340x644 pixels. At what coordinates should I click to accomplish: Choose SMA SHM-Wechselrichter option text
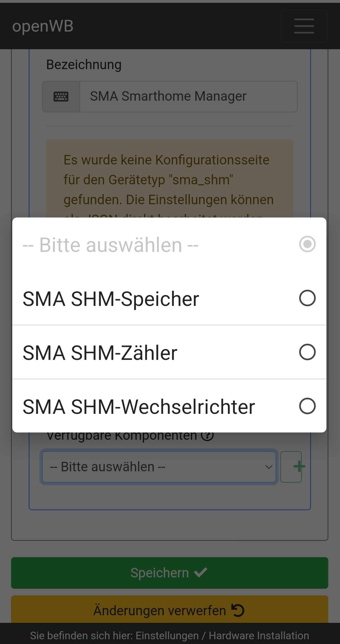pyautogui.click(x=139, y=407)
